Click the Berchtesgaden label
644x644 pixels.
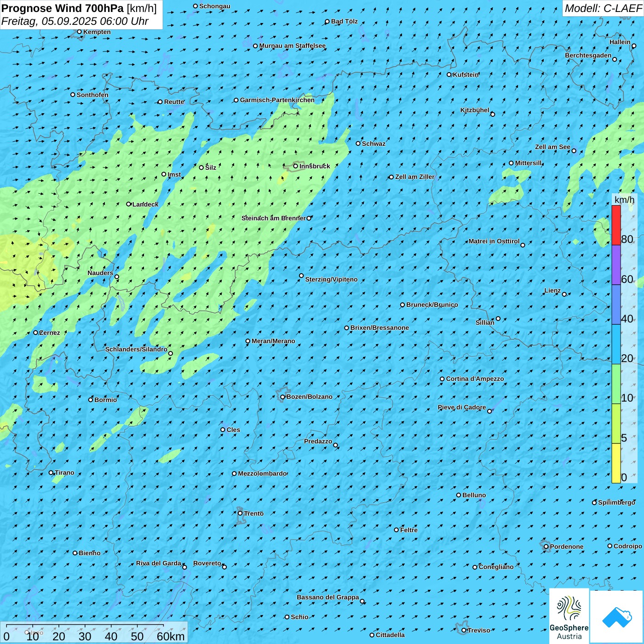pyautogui.click(x=588, y=55)
